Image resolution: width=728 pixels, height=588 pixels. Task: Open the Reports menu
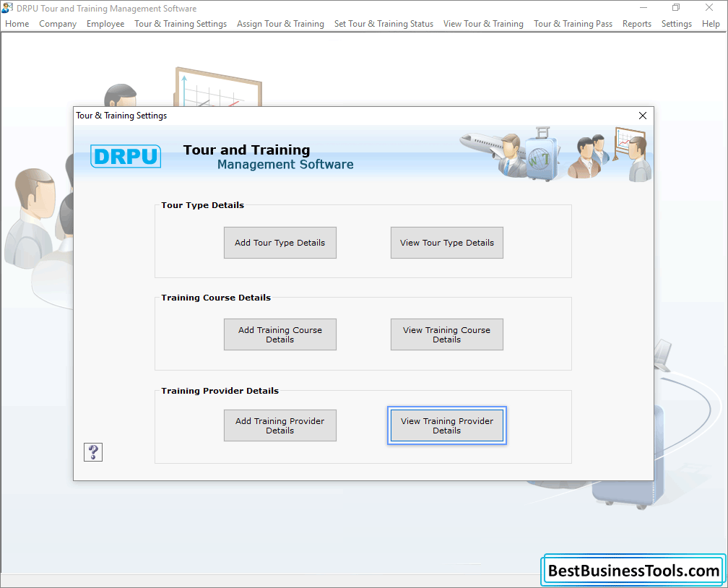(x=637, y=24)
